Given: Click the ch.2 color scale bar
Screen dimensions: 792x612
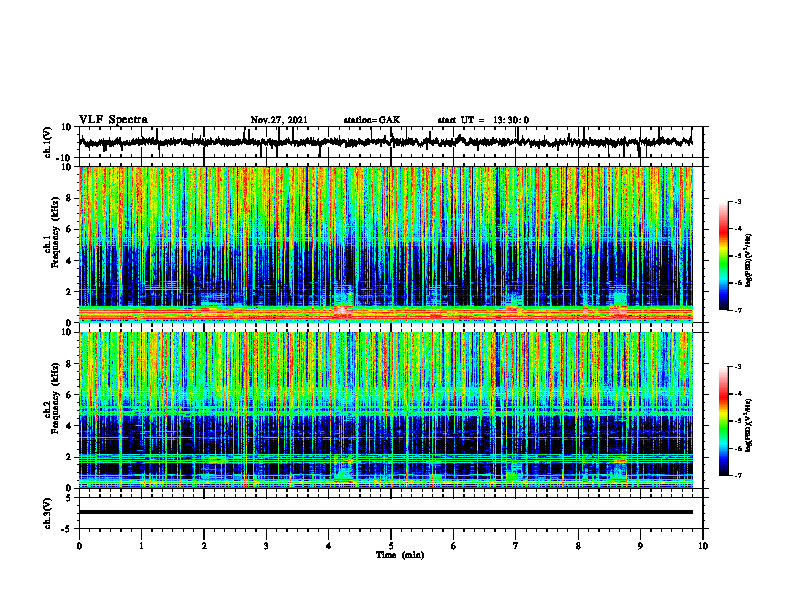Looking at the screenshot, I should coord(724,421).
